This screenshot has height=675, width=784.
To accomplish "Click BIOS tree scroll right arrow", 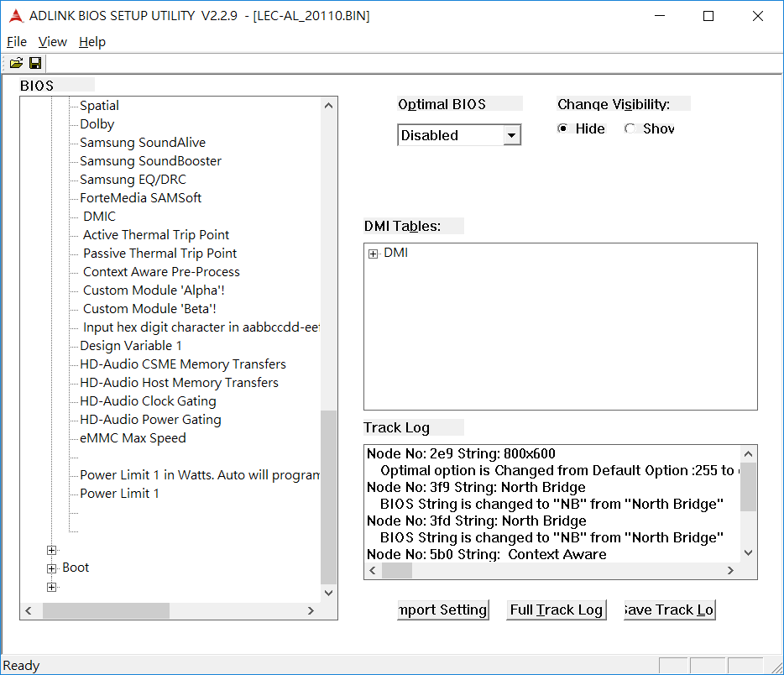I will [x=311, y=610].
